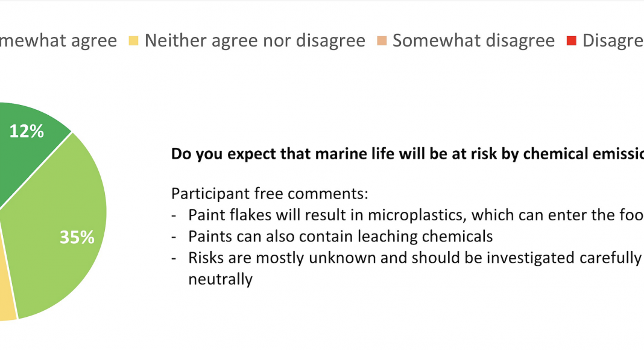Click the Somewhat agree legend text
644x350 pixels.
tap(58, 40)
